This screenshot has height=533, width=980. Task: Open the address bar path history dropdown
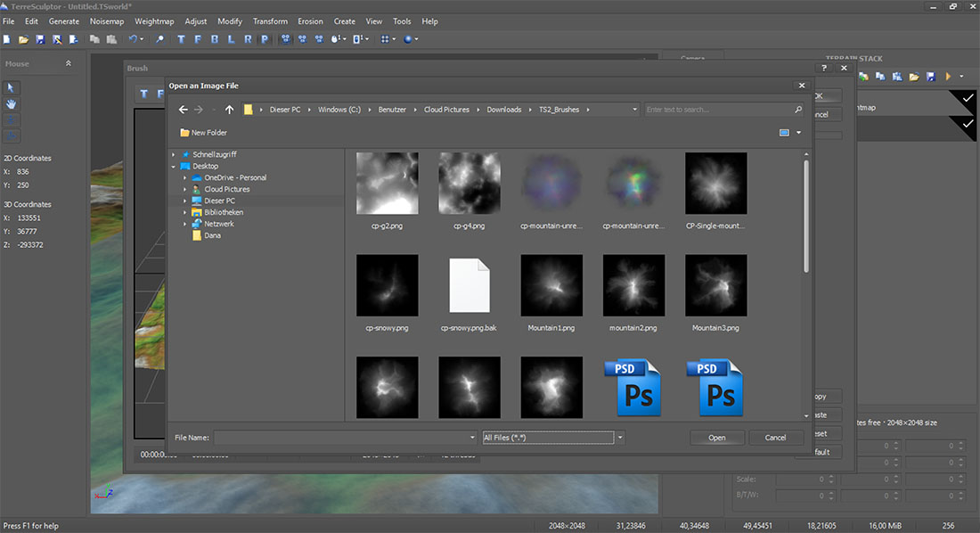tap(634, 110)
